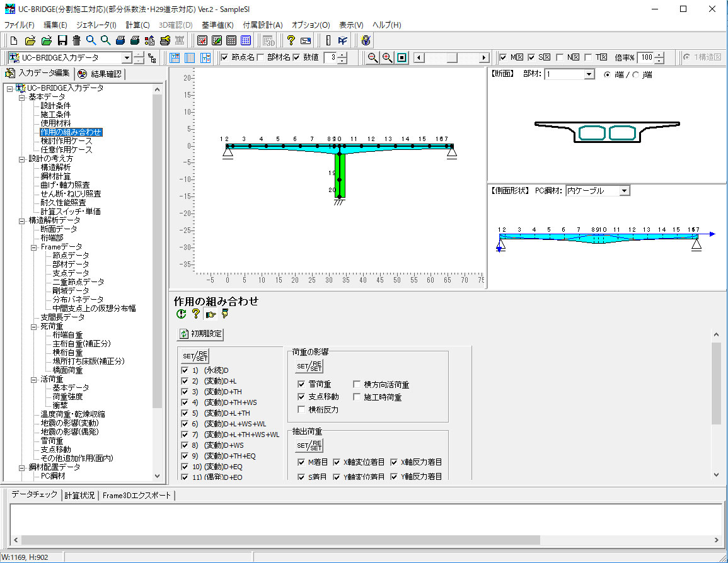
Task: Open the UC-BRIDGE入力データ dropdown
Action: pyautogui.click(x=127, y=58)
